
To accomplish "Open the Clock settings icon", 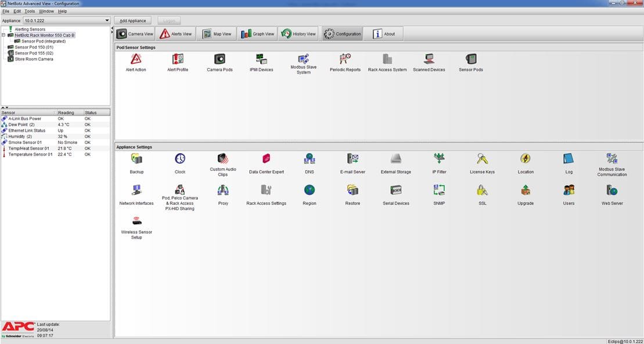I will coord(180,159).
